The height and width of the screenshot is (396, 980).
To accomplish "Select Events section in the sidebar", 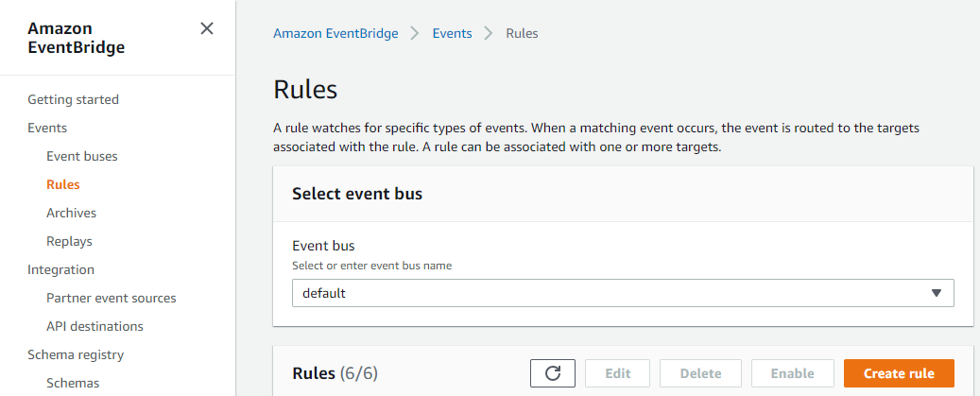I will [47, 128].
